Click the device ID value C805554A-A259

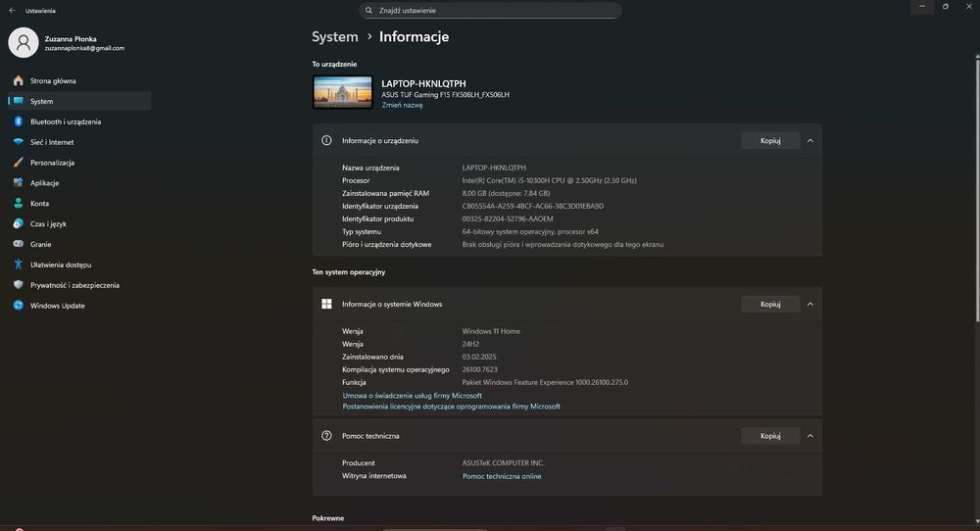click(x=532, y=206)
